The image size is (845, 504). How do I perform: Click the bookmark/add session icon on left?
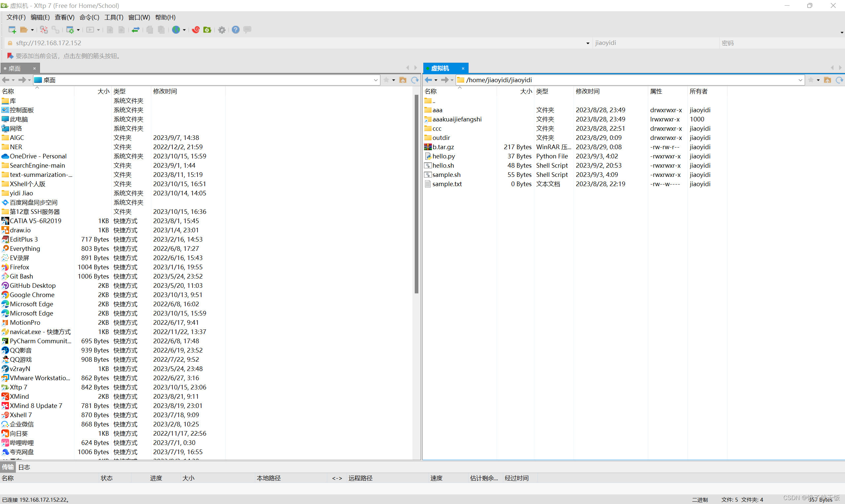(9, 56)
